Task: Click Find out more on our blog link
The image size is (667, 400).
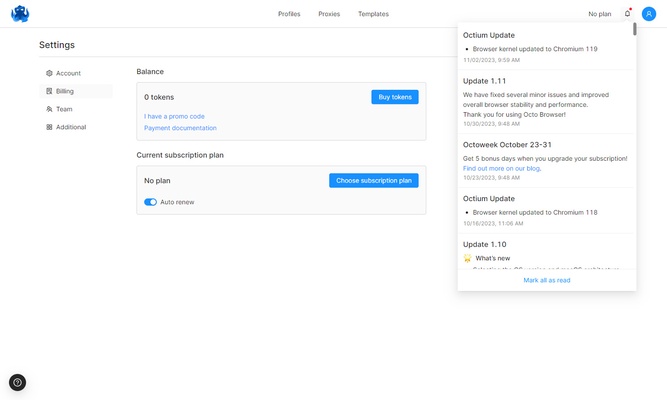Action: (502, 168)
